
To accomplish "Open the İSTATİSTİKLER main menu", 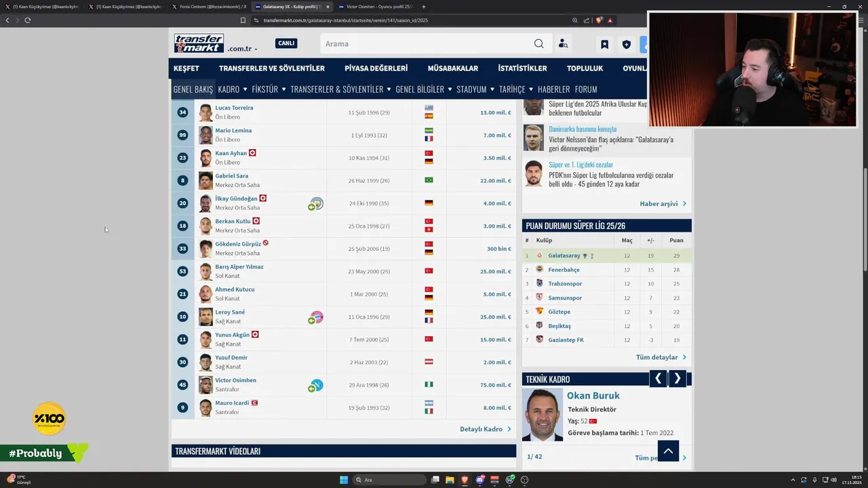I will 522,68.
